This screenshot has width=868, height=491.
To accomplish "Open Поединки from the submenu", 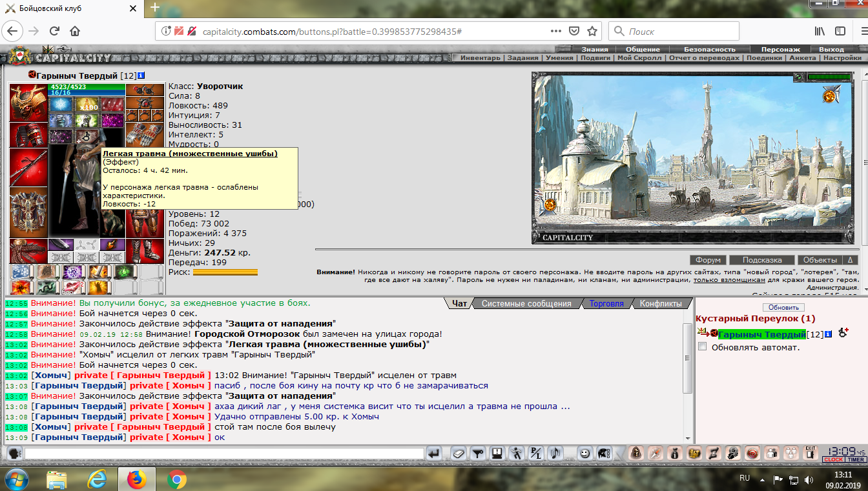I will [764, 57].
